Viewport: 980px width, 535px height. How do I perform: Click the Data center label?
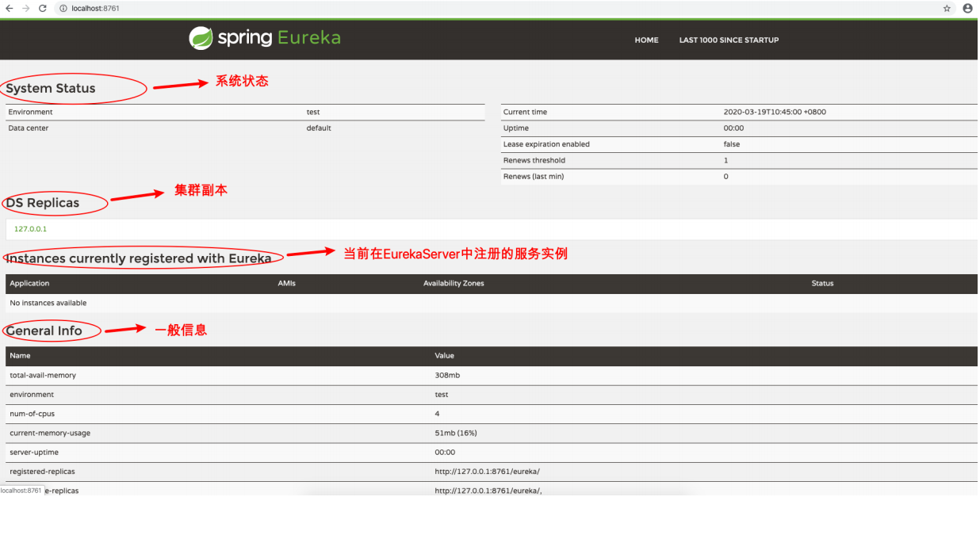coord(29,128)
